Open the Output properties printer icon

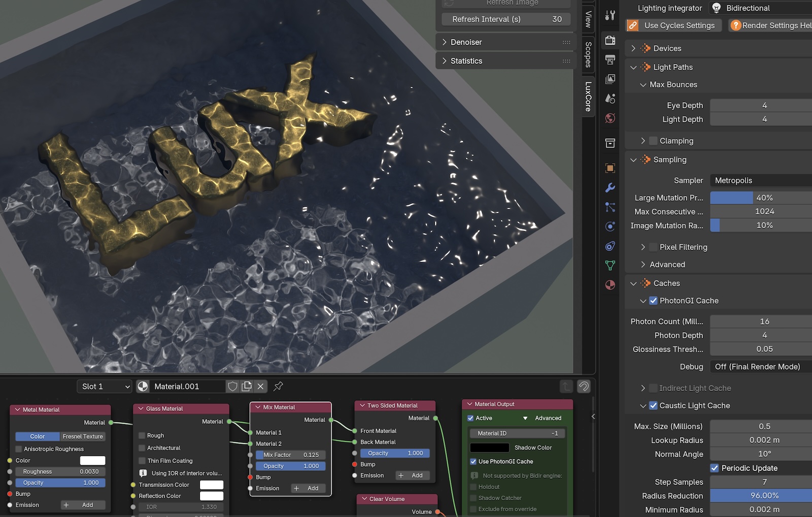coord(610,60)
